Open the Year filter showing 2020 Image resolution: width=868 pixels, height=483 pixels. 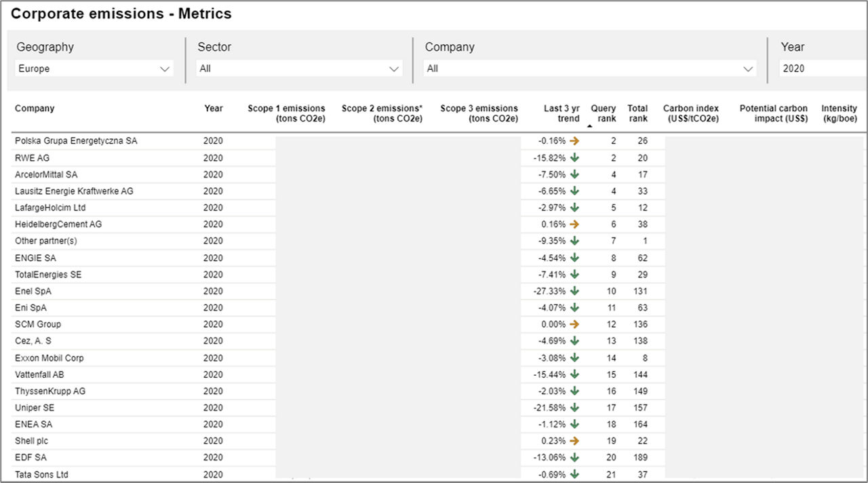823,69
